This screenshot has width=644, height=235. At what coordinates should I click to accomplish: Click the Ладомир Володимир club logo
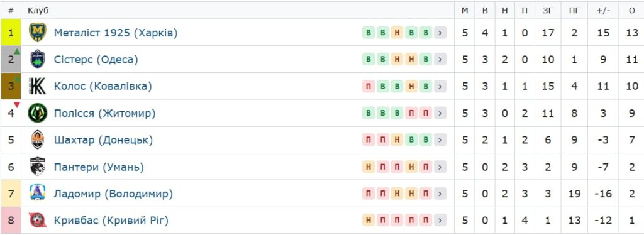pyautogui.click(x=37, y=194)
